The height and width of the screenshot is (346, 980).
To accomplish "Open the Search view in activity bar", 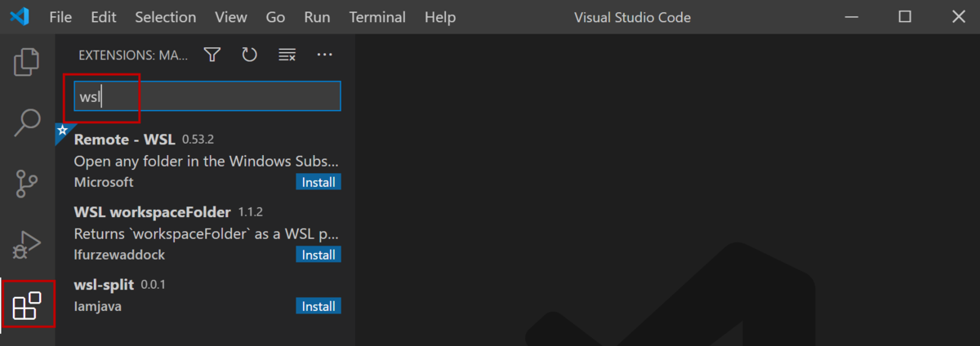I will (x=27, y=122).
